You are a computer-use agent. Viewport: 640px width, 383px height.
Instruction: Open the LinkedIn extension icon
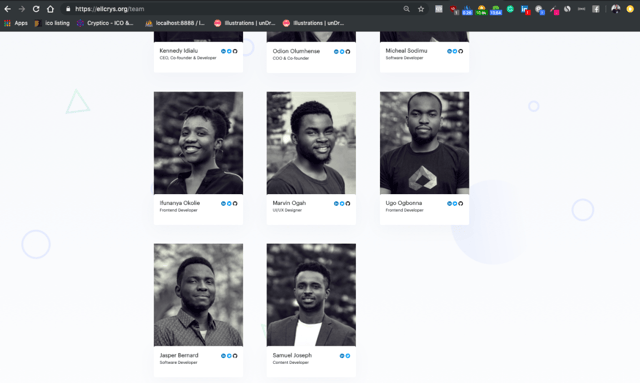[x=525, y=9]
